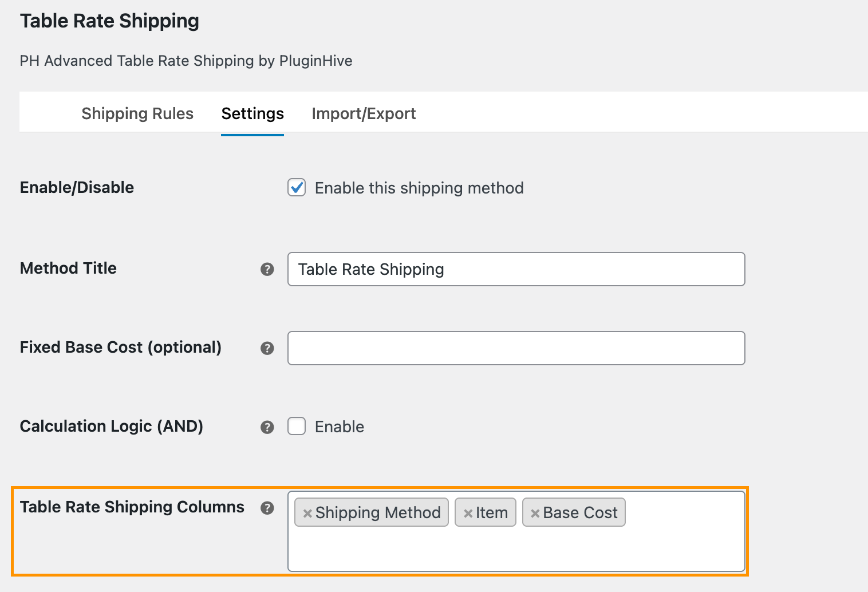Remove the Shipping Method column tag
The height and width of the screenshot is (592, 868).
[x=307, y=514]
